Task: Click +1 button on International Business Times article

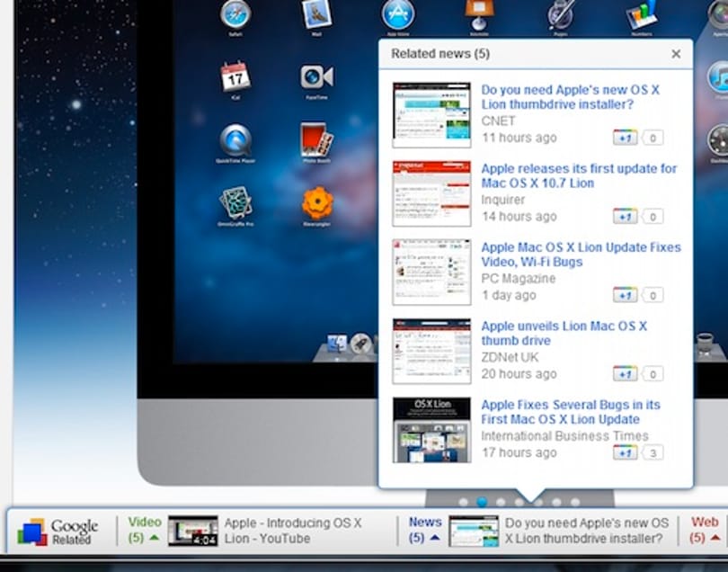Action: click(625, 452)
